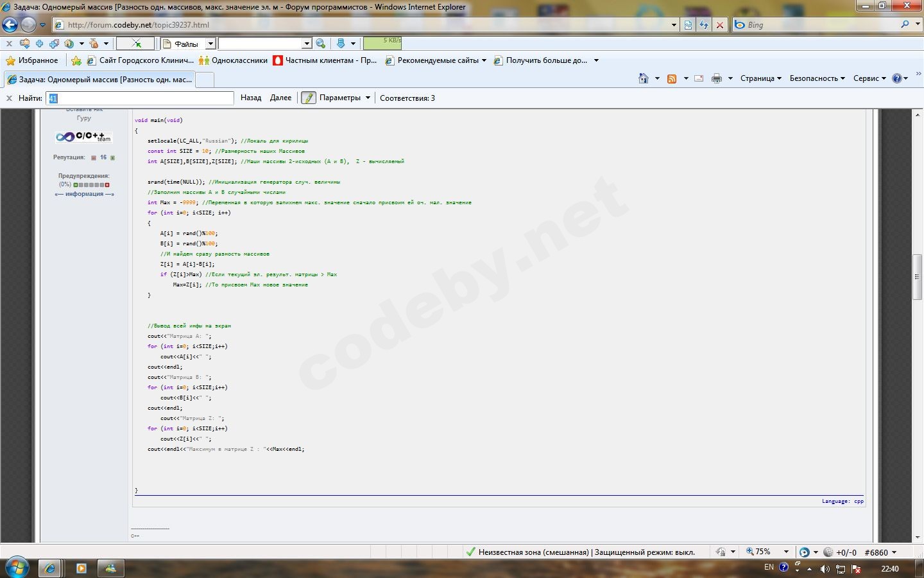This screenshot has width=924, height=578.
Task: Toggle the compatibility view icon
Action: click(688, 25)
